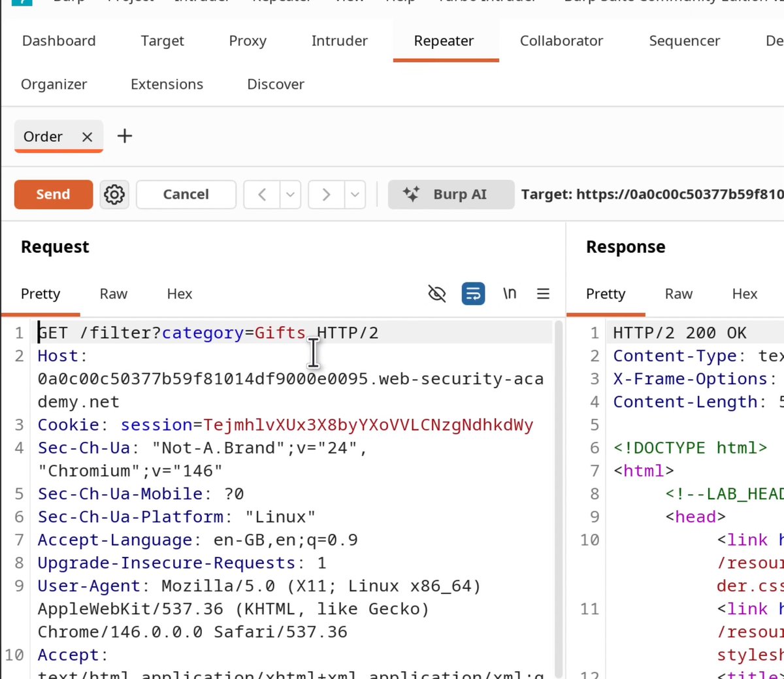
Task: Switch to Proxy tab
Action: 248,41
